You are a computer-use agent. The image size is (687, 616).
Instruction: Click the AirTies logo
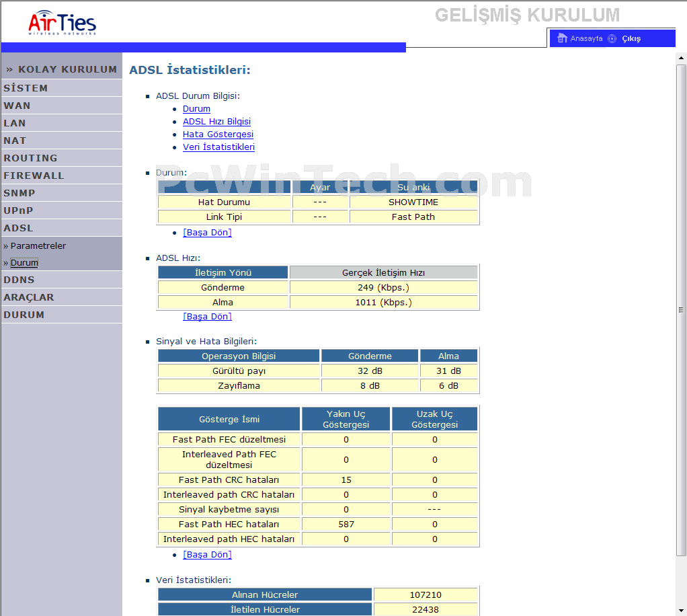63,23
